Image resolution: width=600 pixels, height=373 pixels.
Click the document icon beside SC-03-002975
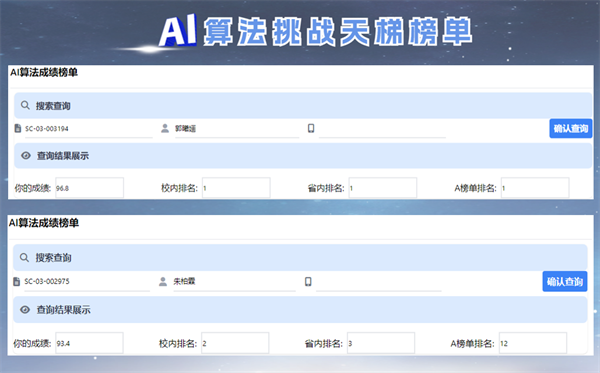coord(16,282)
